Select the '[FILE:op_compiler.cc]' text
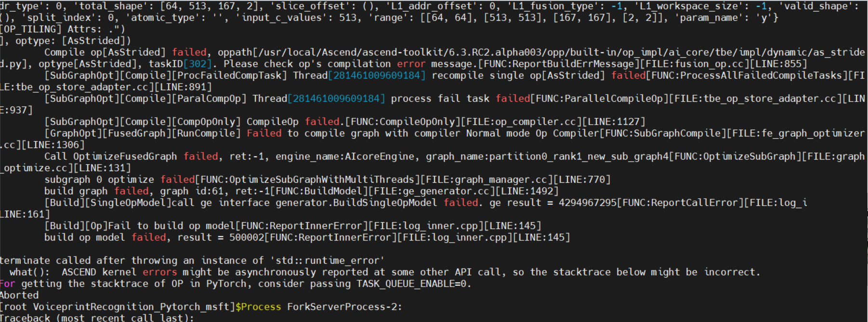Screen dimensions: 868x322 coord(522,122)
